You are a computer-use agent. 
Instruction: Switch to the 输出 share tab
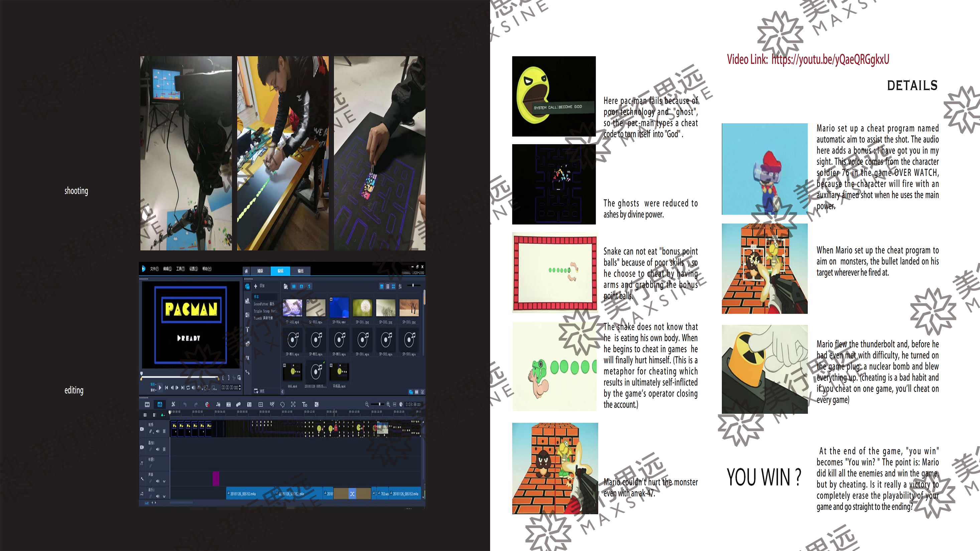(300, 271)
